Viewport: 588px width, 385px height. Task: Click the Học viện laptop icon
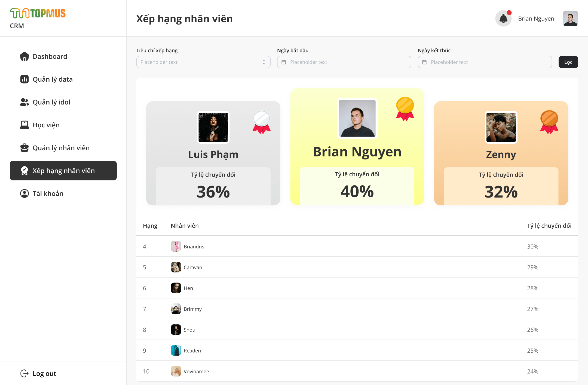[24, 125]
